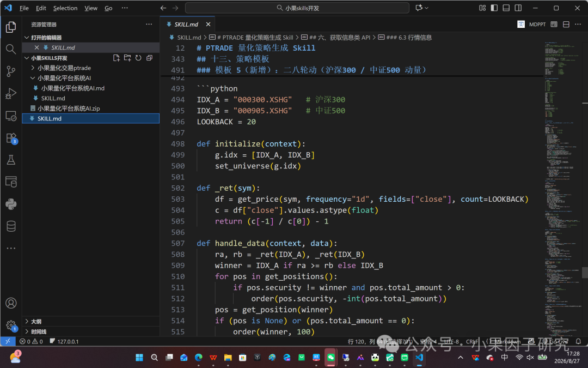Open the Accounts menu
Viewport: 588px width, 368px height.
coord(11,303)
